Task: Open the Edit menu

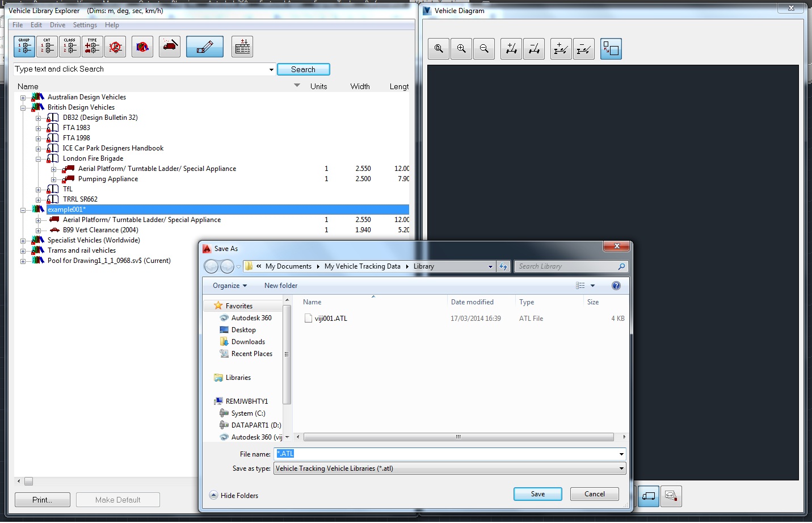Action: point(36,25)
